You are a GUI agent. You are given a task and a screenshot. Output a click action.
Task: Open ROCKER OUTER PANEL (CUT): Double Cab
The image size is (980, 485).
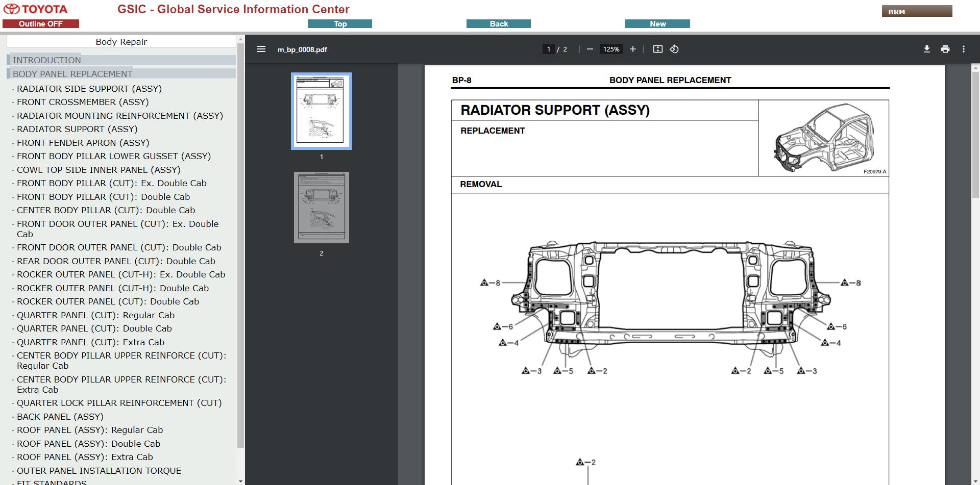(108, 301)
